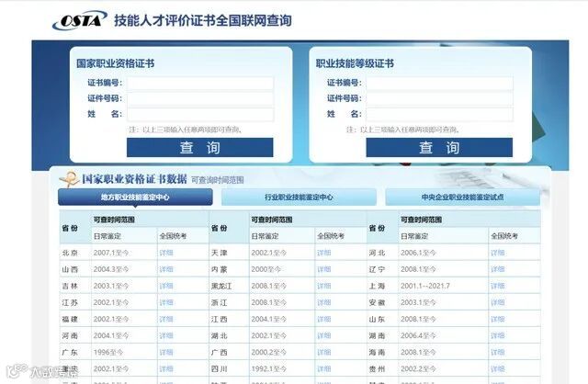The image size is (588, 384).
Task: Focus 姓名 field under 职业技能等级证书
Action: (439, 115)
